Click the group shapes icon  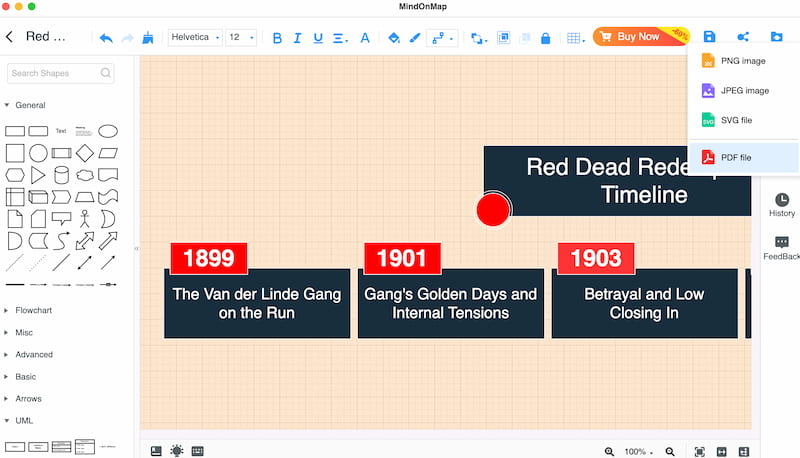point(503,38)
